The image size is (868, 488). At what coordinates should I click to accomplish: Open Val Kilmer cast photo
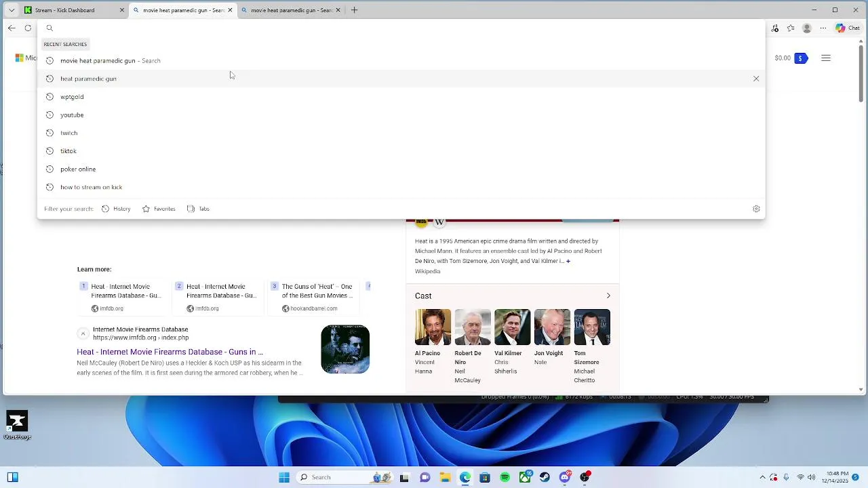[512, 327]
